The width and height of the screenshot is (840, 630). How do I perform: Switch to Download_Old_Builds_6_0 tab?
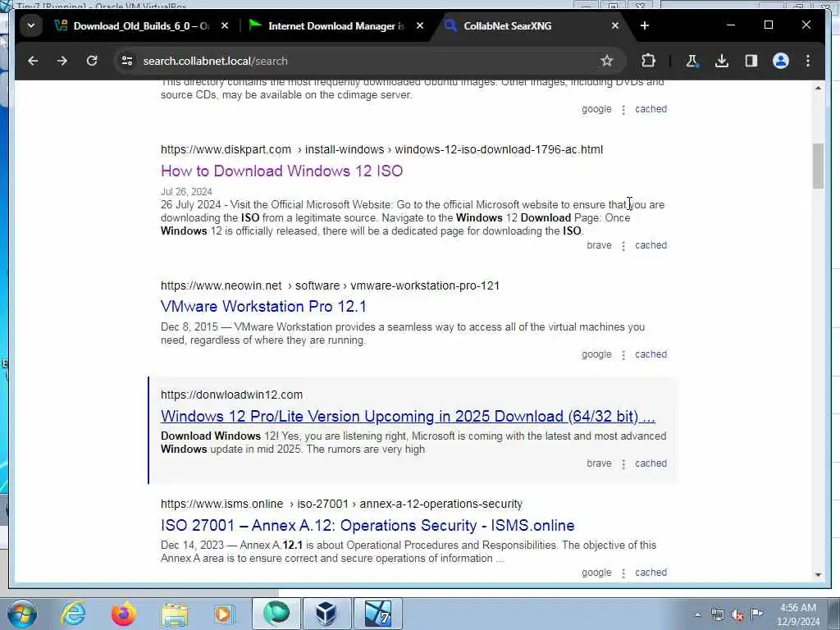141,25
